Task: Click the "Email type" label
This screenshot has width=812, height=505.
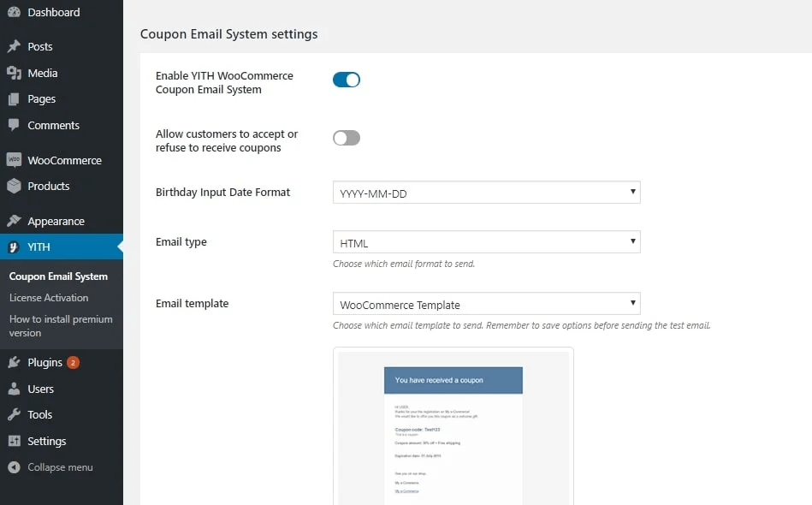Action: tap(181, 242)
